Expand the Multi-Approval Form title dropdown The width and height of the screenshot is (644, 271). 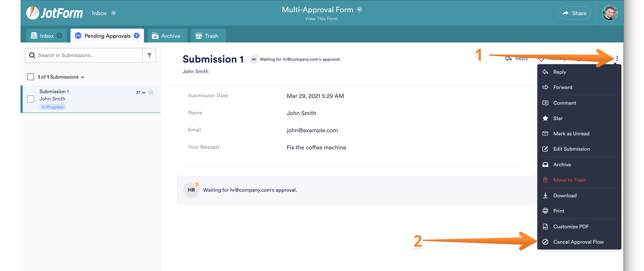pyautogui.click(x=359, y=9)
